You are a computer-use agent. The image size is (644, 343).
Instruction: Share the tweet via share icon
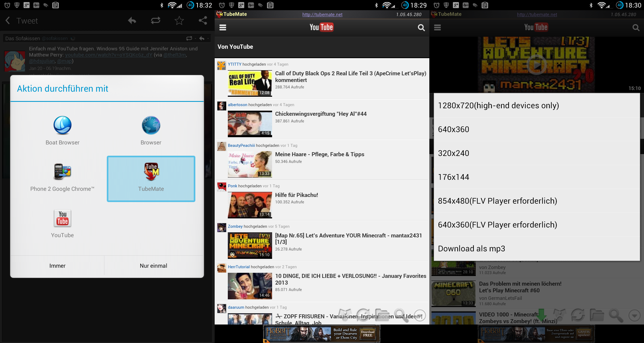203,21
